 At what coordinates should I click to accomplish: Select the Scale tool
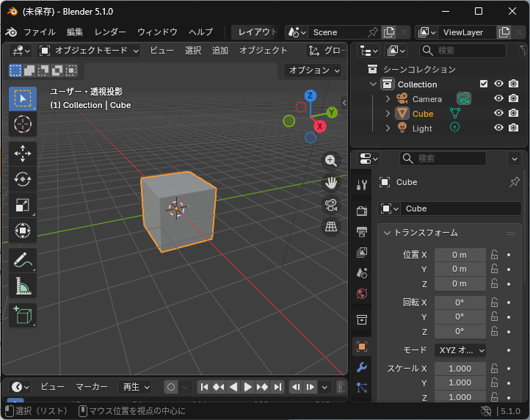(22, 206)
